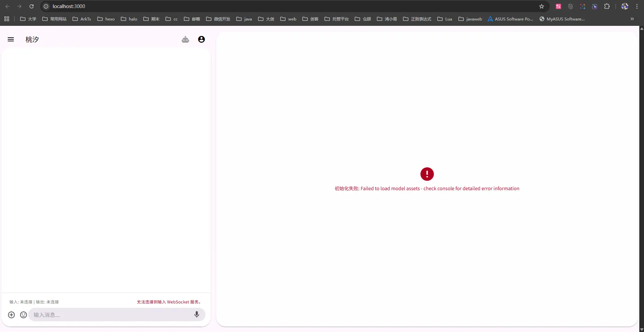
Task: Reload the localhost page
Action: coord(32,6)
